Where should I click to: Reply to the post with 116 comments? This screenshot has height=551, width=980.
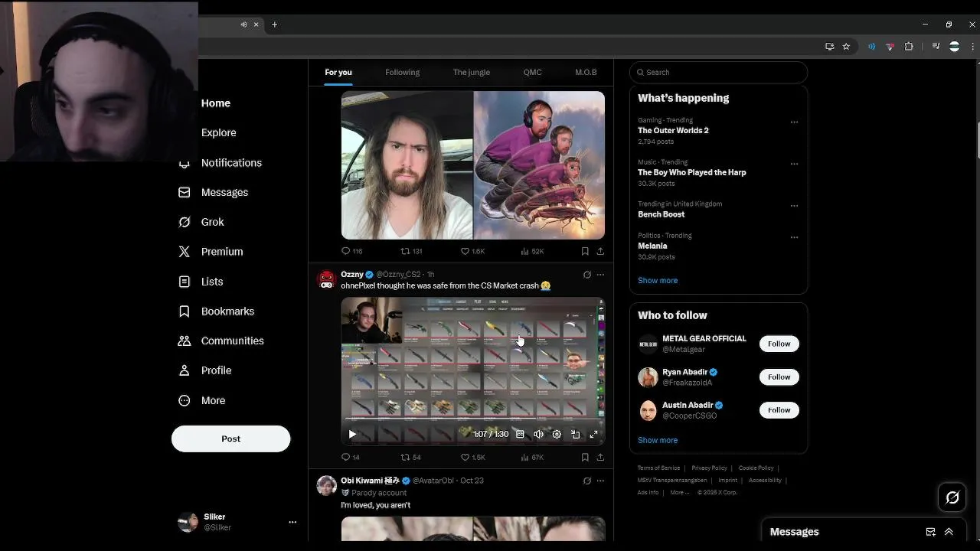point(351,251)
